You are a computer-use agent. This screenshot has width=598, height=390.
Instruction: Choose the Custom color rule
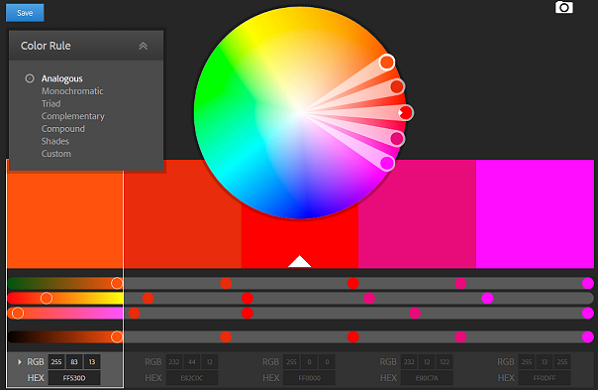(x=56, y=154)
